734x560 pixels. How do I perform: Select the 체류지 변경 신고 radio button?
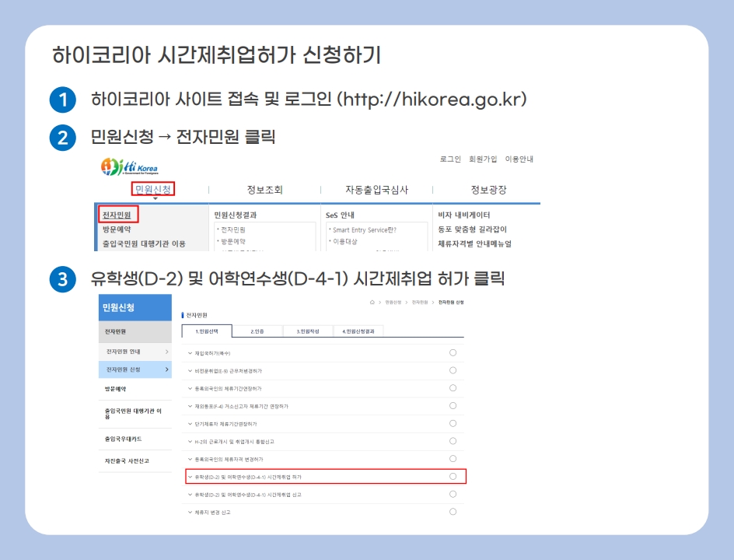(453, 512)
